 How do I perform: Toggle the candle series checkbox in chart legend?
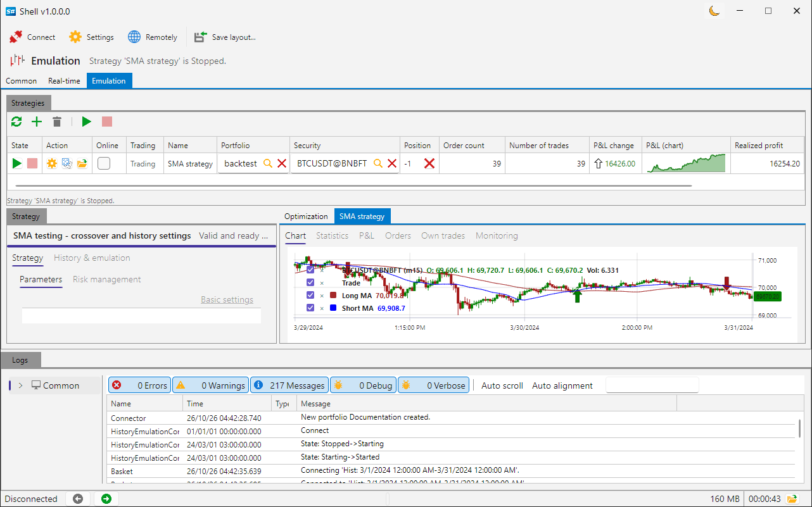[x=310, y=270]
